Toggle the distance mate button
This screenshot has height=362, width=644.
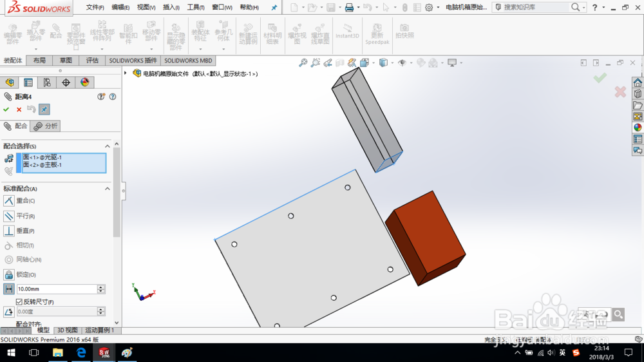[x=8, y=289]
